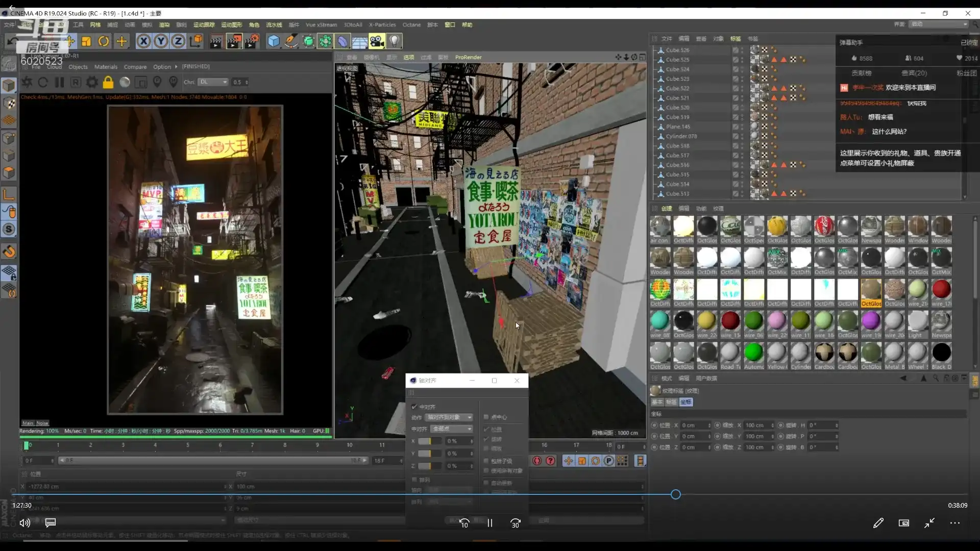
Task: Open the Octane menu in menu bar
Action: pyautogui.click(x=411, y=24)
